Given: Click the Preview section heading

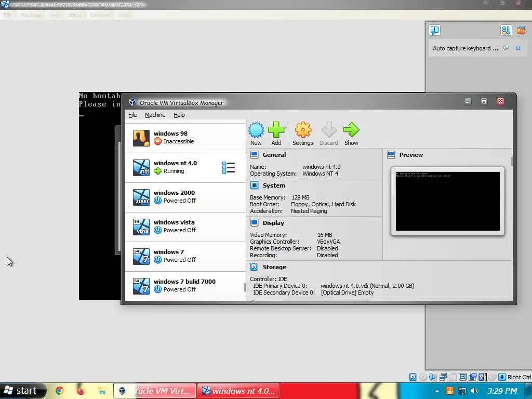Looking at the screenshot, I should click(411, 155).
